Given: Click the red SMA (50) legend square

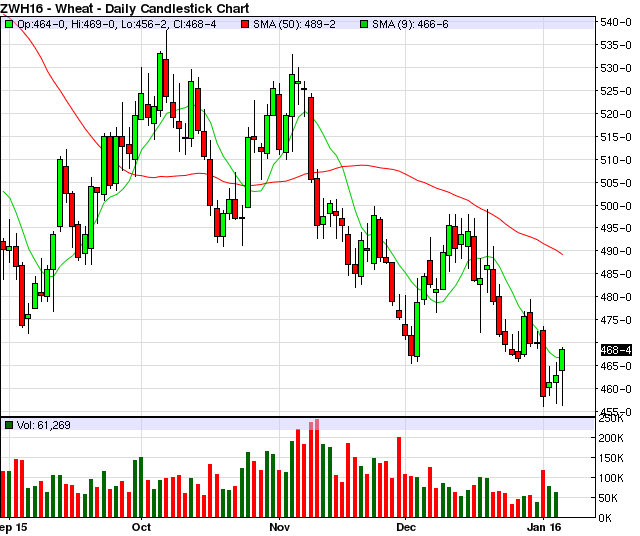Looking at the screenshot, I should [245, 24].
